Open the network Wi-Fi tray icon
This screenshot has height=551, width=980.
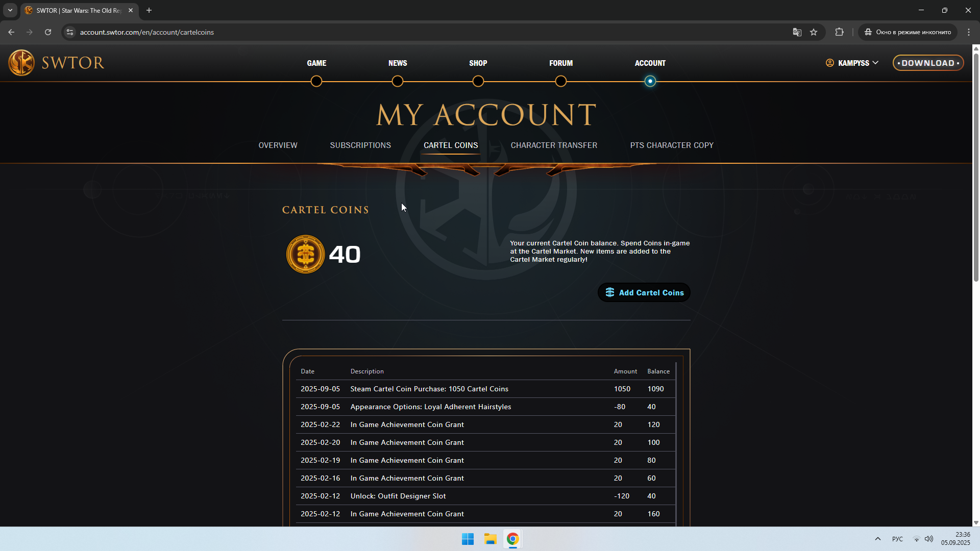(917, 539)
